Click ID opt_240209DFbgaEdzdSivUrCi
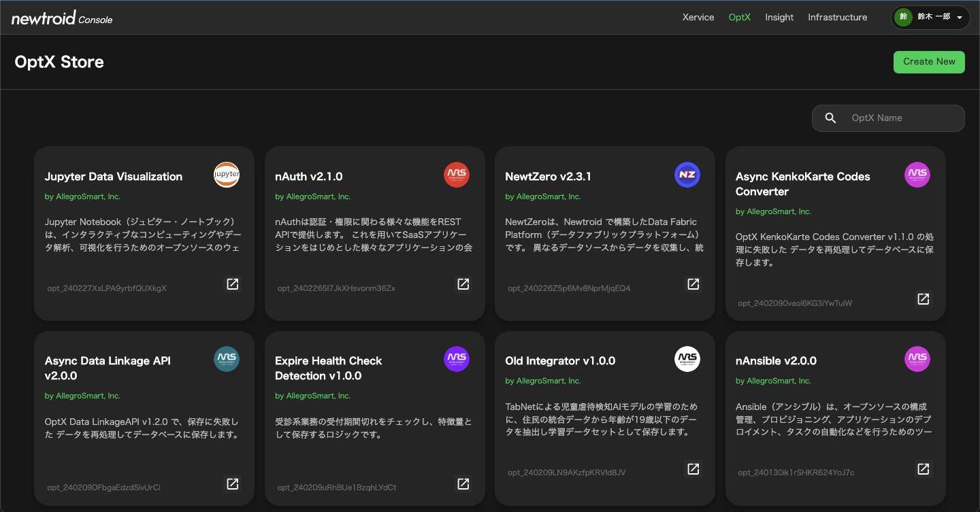Image resolution: width=980 pixels, height=512 pixels. pos(104,488)
